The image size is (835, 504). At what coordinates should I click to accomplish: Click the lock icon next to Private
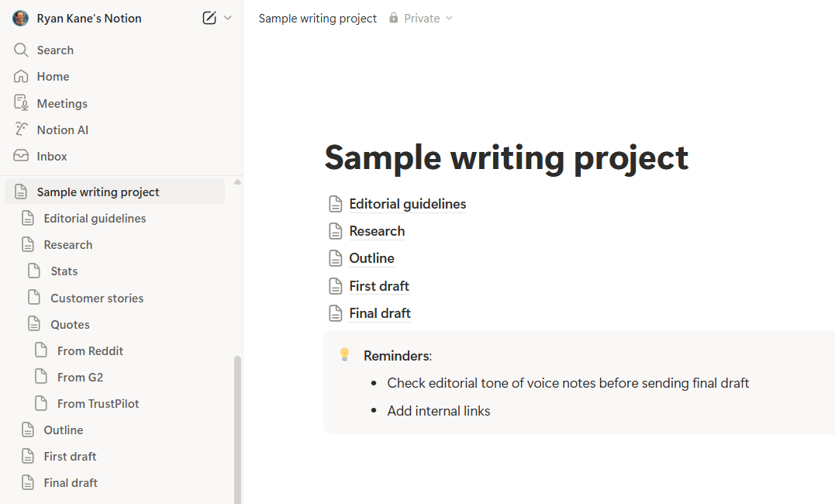393,18
